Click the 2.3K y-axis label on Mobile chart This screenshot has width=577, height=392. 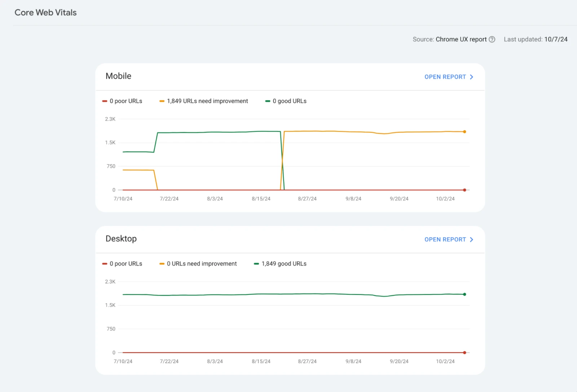click(x=110, y=119)
